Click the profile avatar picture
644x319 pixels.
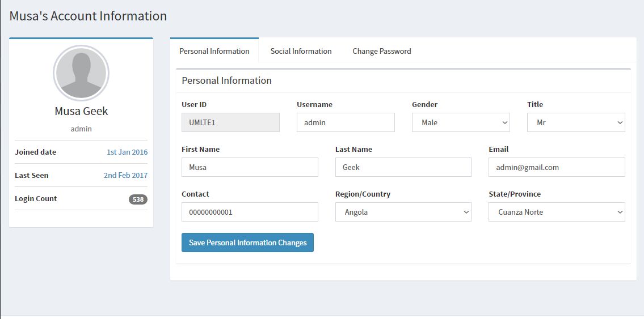tap(81, 73)
